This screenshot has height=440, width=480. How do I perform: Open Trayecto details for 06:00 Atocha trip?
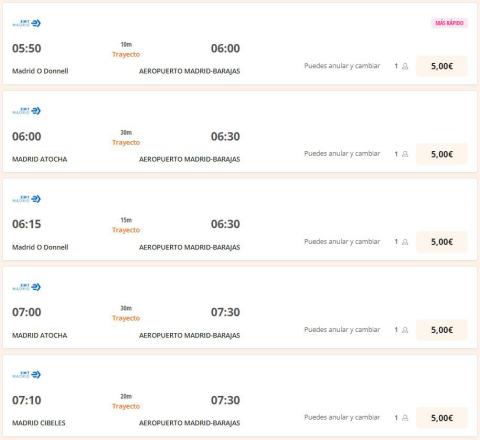[126, 142]
